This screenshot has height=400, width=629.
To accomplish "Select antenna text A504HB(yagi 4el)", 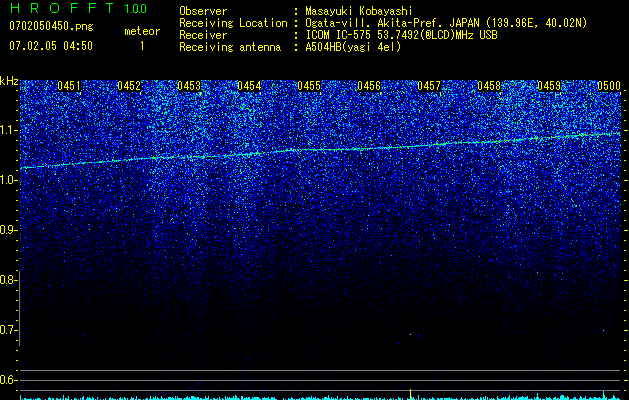I will coord(353,47).
